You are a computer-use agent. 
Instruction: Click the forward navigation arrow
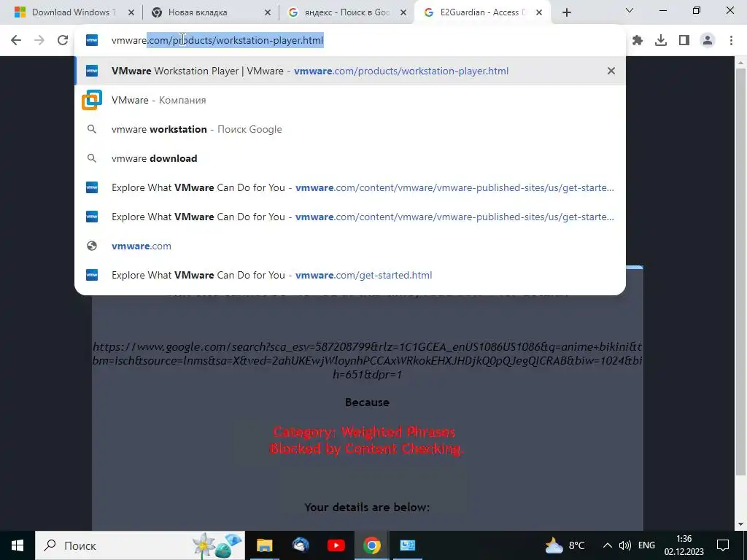[x=39, y=40]
